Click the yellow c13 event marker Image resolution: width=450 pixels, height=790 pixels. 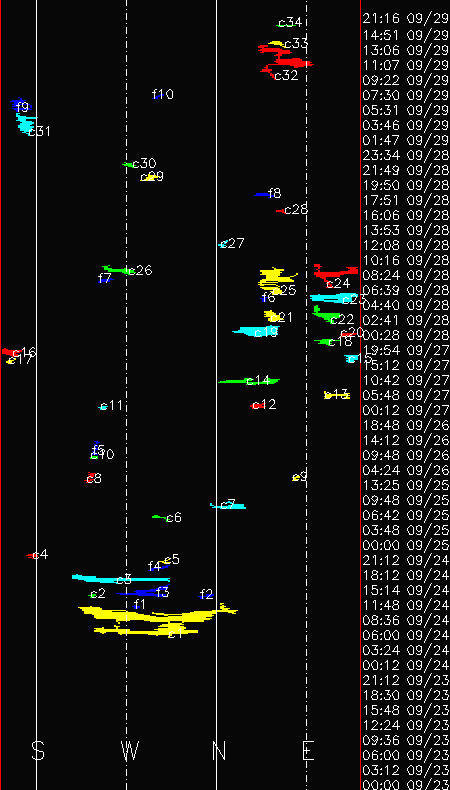(337, 395)
